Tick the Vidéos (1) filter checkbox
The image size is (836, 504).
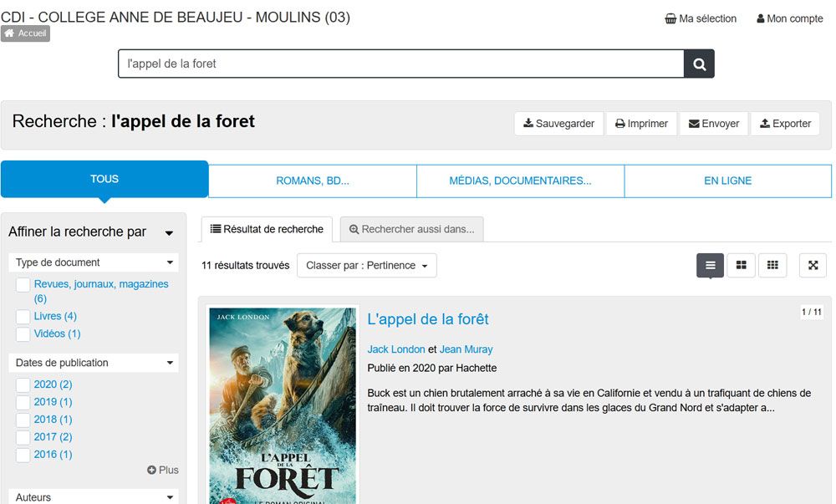pos(23,334)
